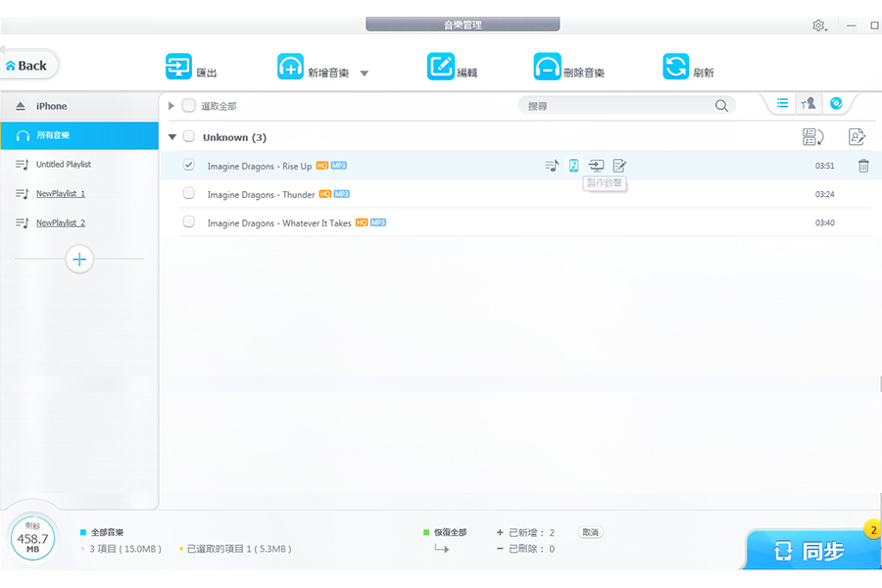The image size is (882, 588).
Task: Expand the 選取全部 row disclosure triangle
Action: tap(171, 104)
